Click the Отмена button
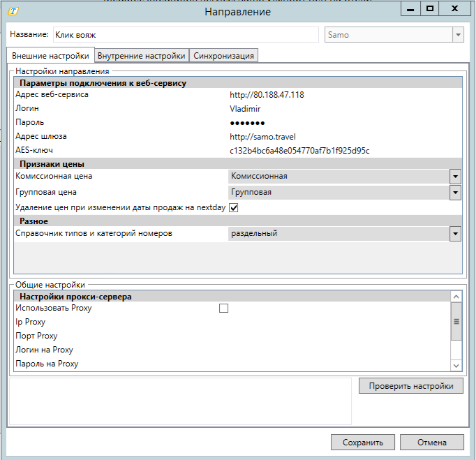 tap(431, 443)
